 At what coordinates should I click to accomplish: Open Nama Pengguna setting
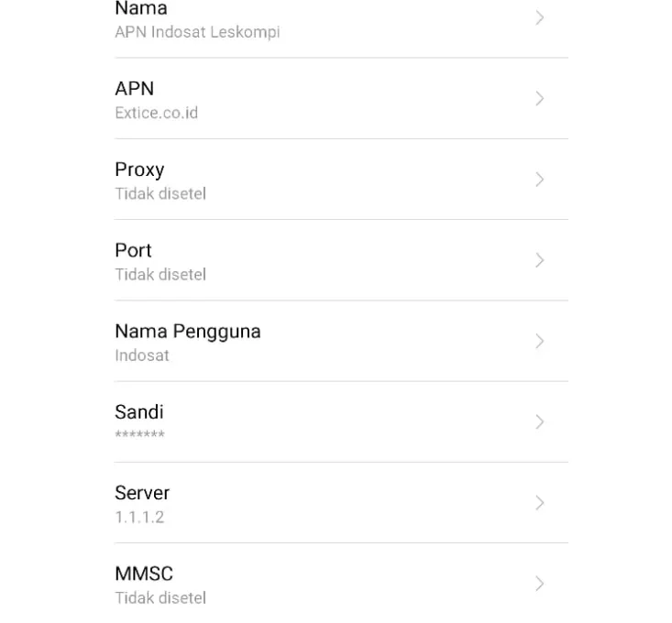[x=341, y=341]
